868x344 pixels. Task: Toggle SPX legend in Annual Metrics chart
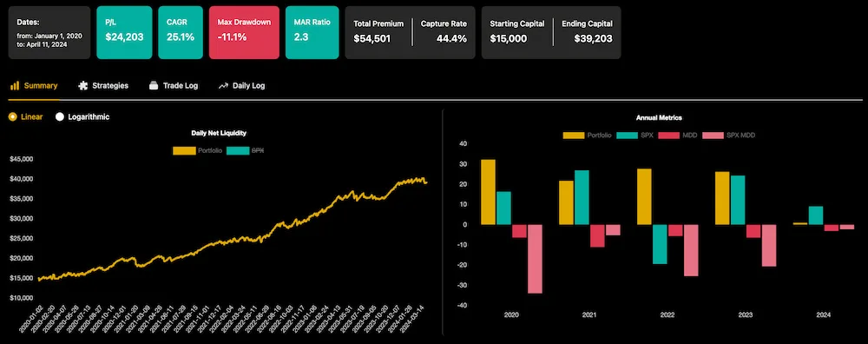[635, 136]
